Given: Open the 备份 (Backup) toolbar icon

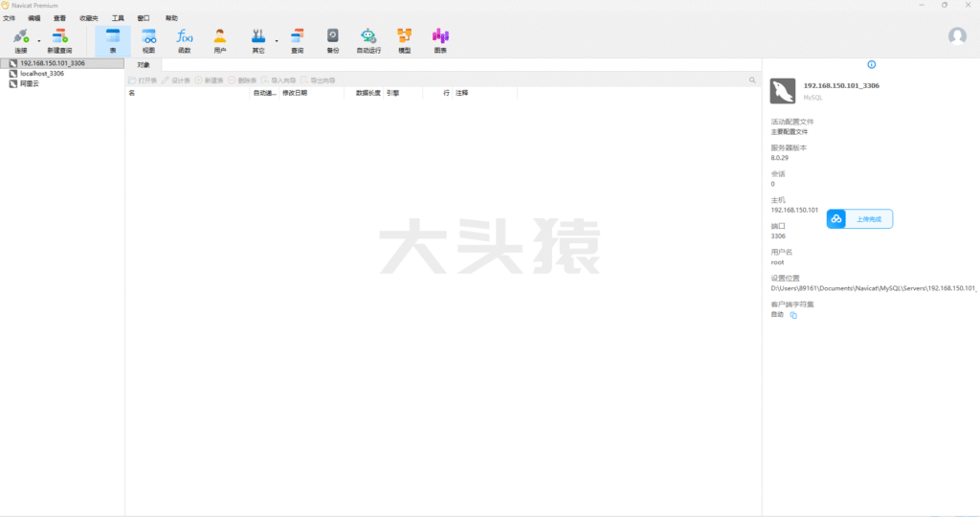Looking at the screenshot, I should (x=332, y=38).
